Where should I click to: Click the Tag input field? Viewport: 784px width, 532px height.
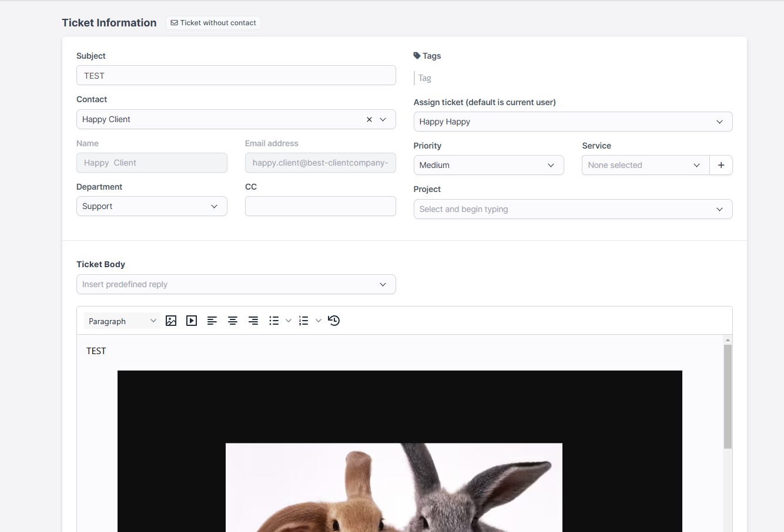(573, 78)
